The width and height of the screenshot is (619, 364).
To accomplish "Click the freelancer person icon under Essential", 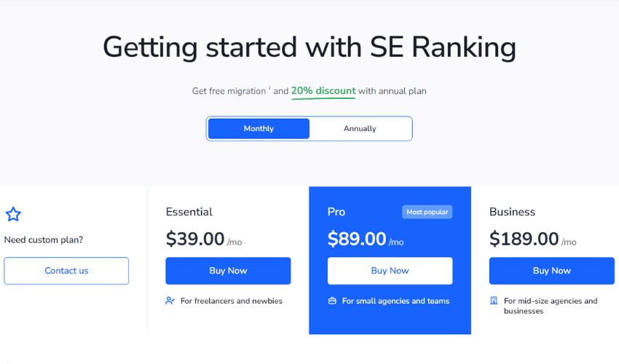I will coord(170,301).
